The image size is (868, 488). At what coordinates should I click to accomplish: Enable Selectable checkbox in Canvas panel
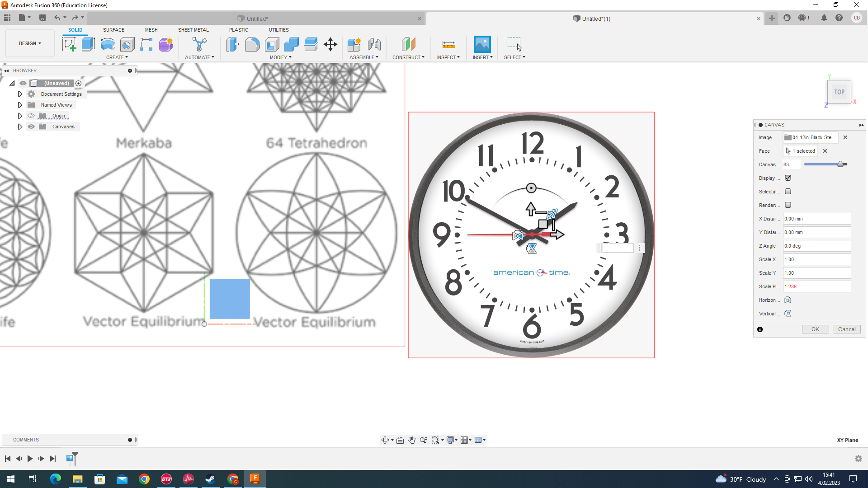point(788,191)
